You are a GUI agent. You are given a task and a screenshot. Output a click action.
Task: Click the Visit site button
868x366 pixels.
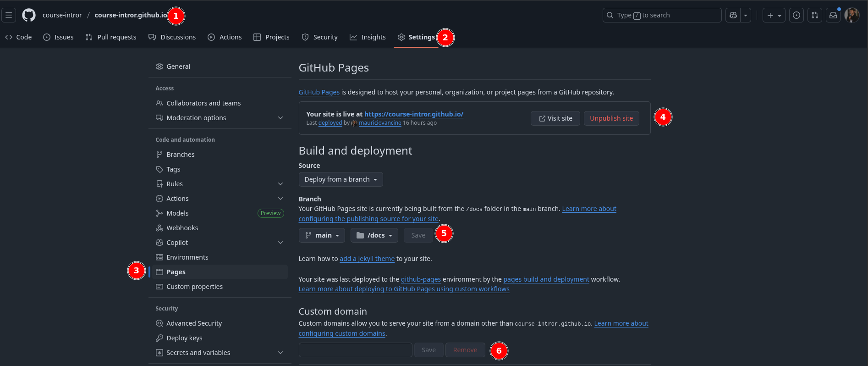[x=555, y=118]
